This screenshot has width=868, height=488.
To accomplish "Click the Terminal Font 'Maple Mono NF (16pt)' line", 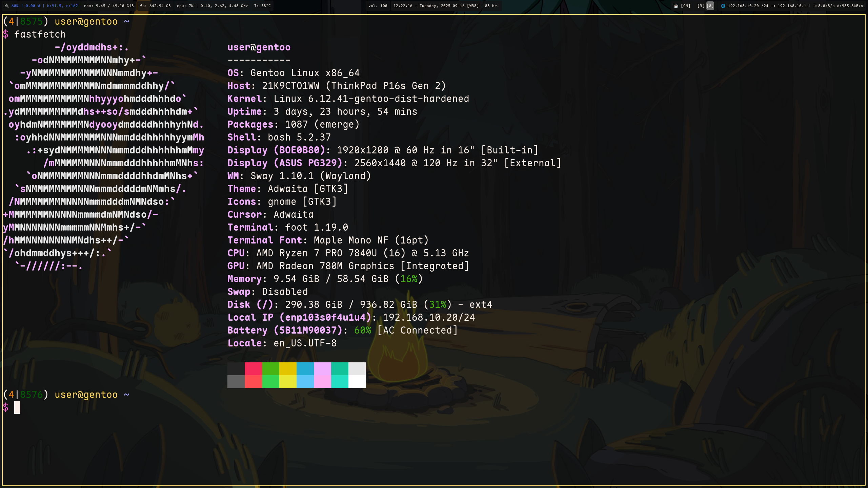I will pos(328,240).
